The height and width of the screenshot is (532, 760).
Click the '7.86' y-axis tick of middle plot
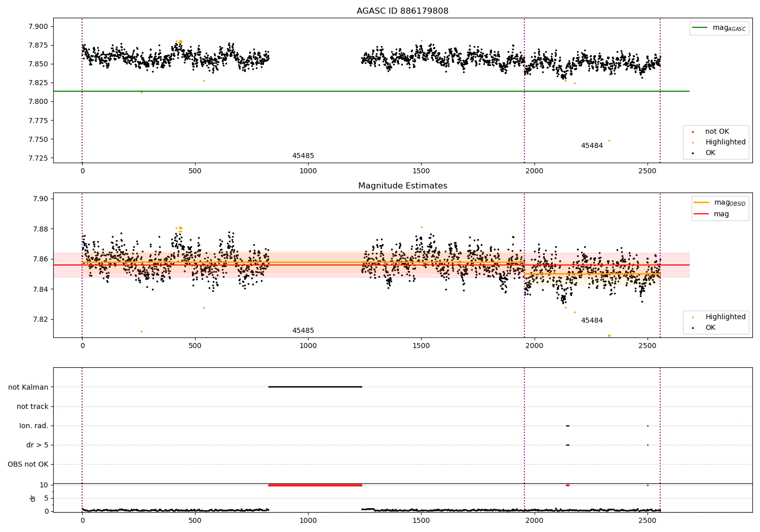[x=40, y=259]
